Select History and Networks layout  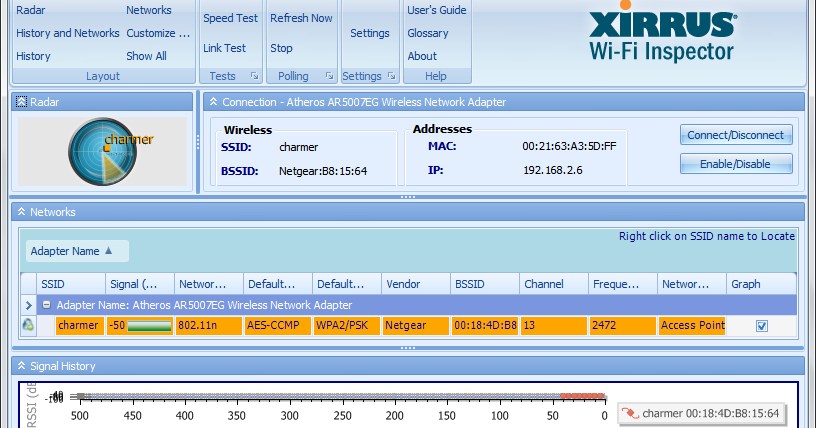[x=68, y=33]
